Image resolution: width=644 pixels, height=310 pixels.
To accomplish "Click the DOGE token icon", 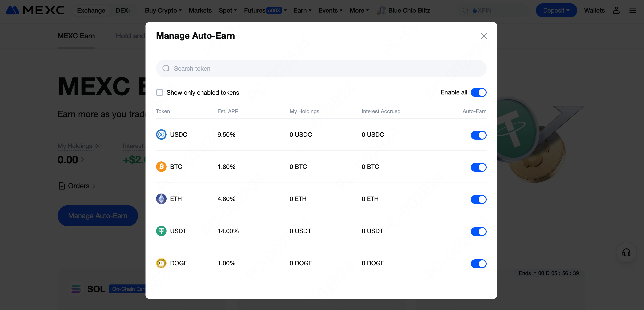I will [x=161, y=263].
